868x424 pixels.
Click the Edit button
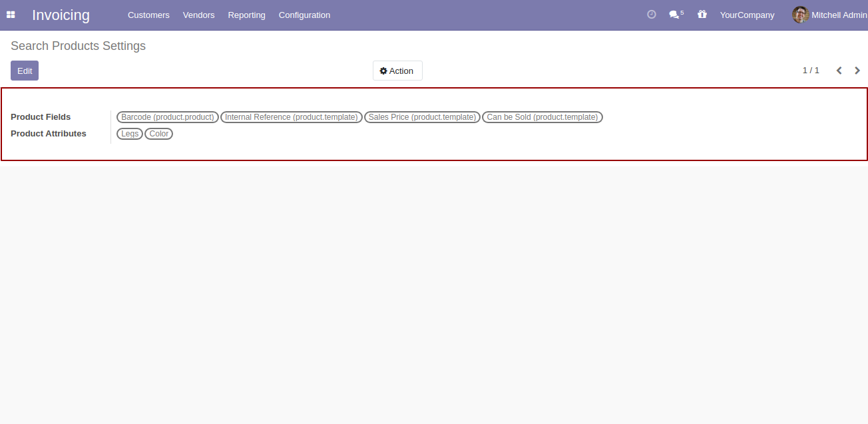(25, 71)
